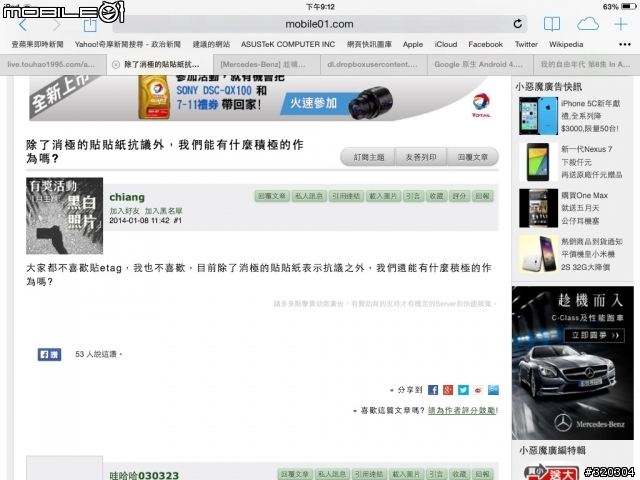Open the Facebook bookmark

(485, 44)
